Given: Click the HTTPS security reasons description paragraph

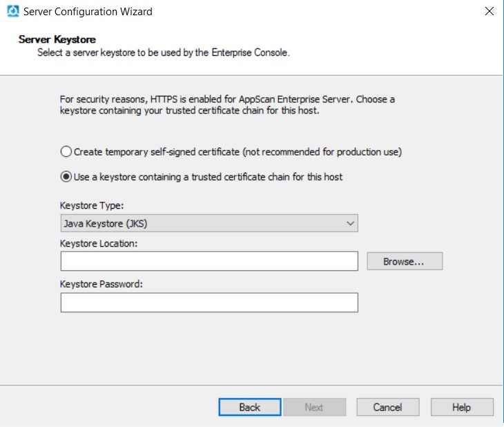Looking at the screenshot, I should tap(227, 104).
